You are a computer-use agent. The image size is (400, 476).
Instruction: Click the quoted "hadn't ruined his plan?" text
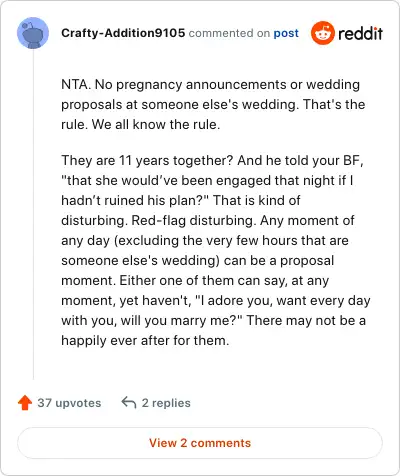coord(135,200)
